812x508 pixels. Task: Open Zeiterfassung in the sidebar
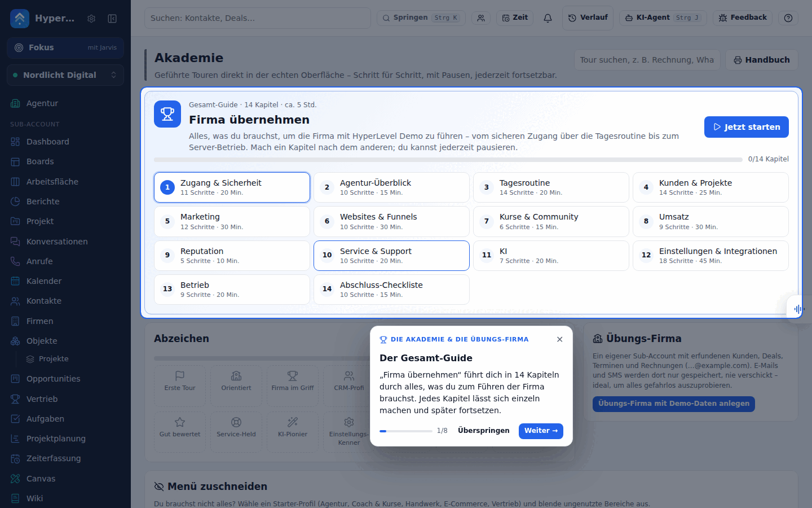pyautogui.click(x=65, y=458)
